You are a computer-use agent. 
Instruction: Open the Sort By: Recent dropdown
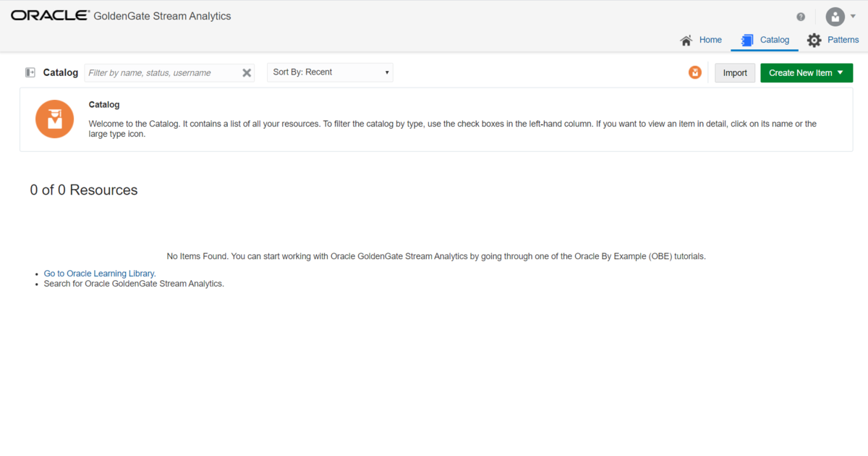point(330,72)
